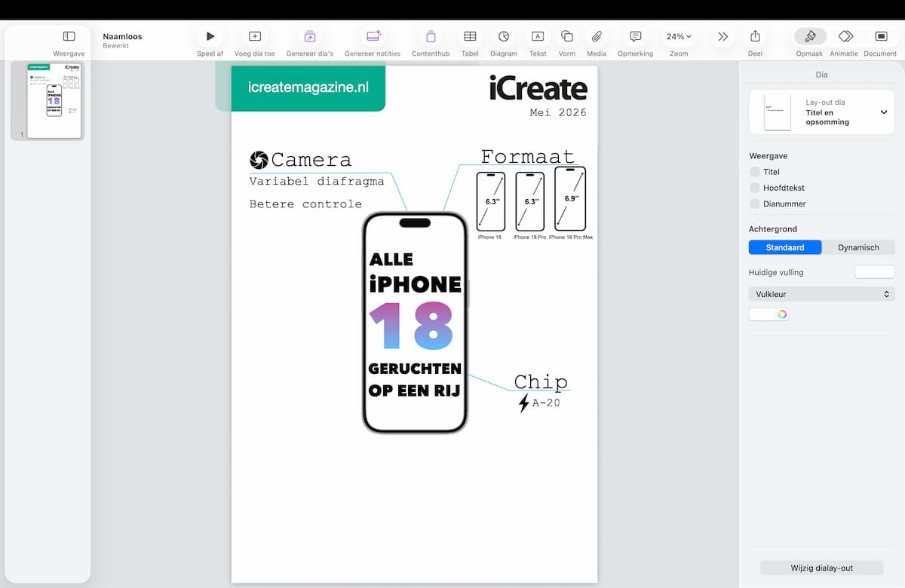Add a comment with Opmerking icon

pyautogui.click(x=636, y=36)
